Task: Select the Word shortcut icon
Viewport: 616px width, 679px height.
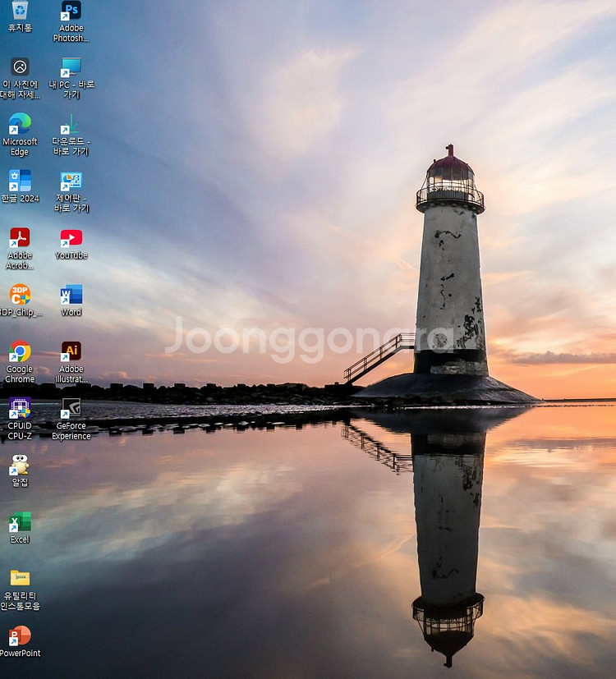Action: (x=71, y=295)
